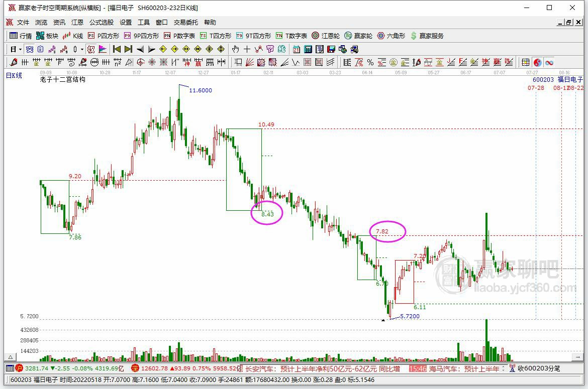Open the calculator tool
The width and height of the screenshot is (588, 389).
coord(308,49)
